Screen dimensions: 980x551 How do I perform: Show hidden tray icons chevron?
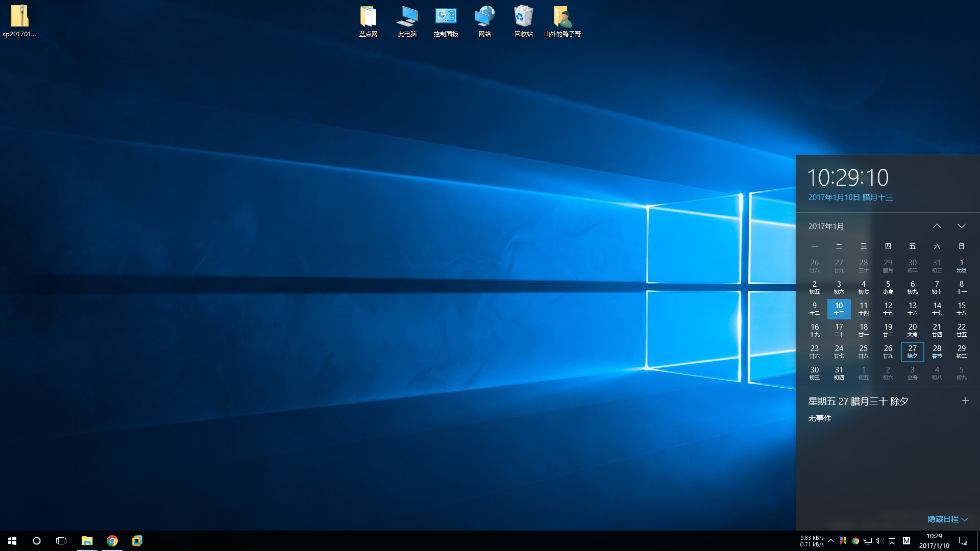(x=831, y=541)
